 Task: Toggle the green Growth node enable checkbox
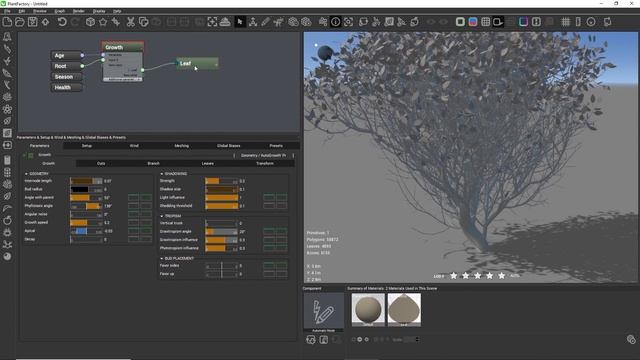pyautogui.click(x=31, y=155)
